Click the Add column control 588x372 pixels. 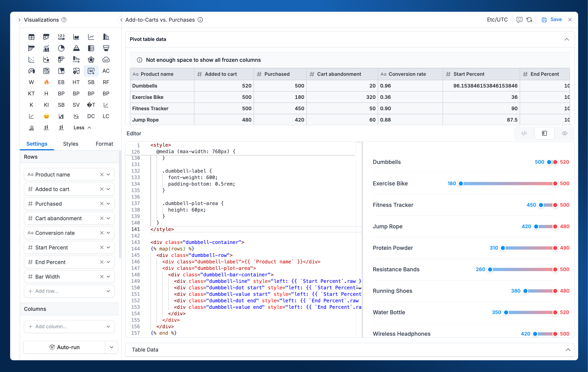pyautogui.click(x=69, y=326)
